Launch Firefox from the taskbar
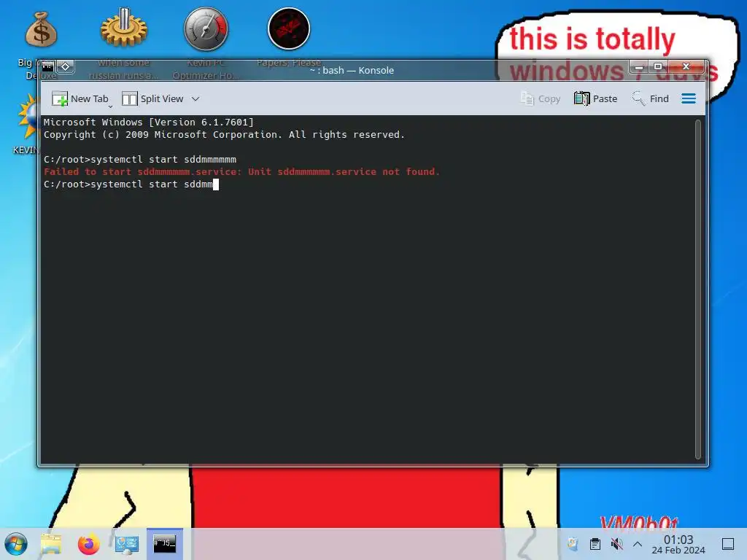The height and width of the screenshot is (560, 747). coord(88,544)
